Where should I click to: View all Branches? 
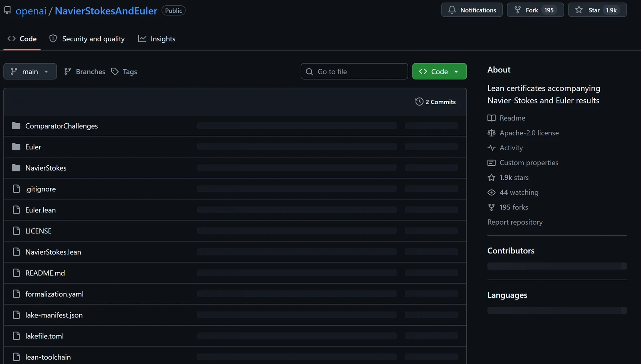(x=85, y=71)
